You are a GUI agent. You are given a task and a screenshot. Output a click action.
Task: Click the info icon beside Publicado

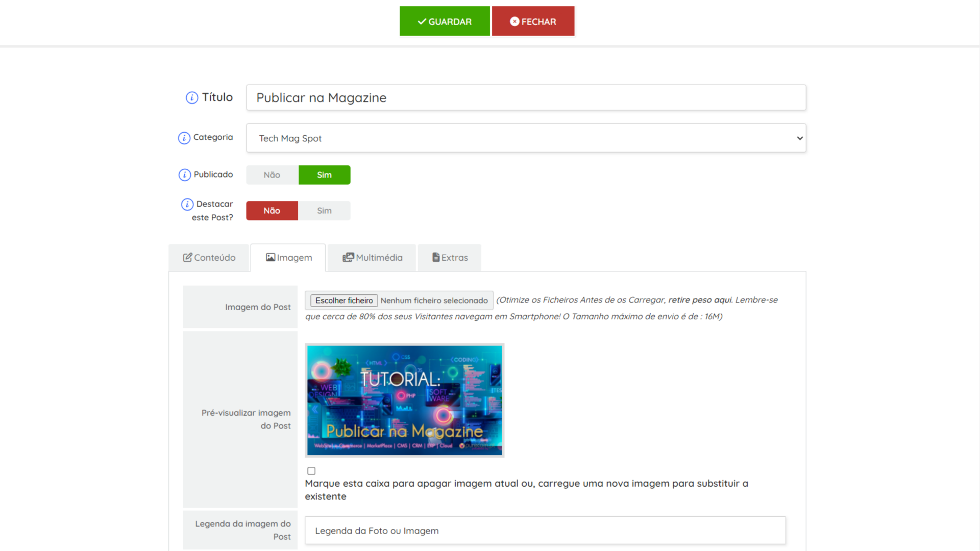tap(185, 175)
